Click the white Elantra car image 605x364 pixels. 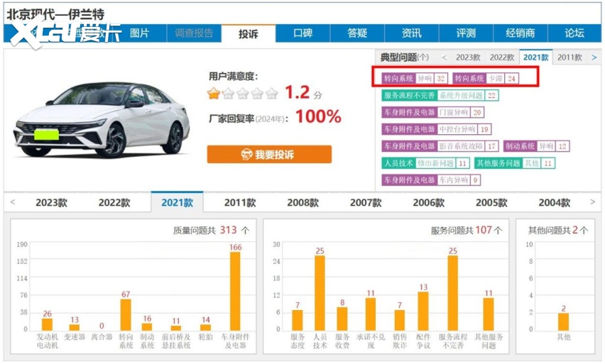(102, 119)
